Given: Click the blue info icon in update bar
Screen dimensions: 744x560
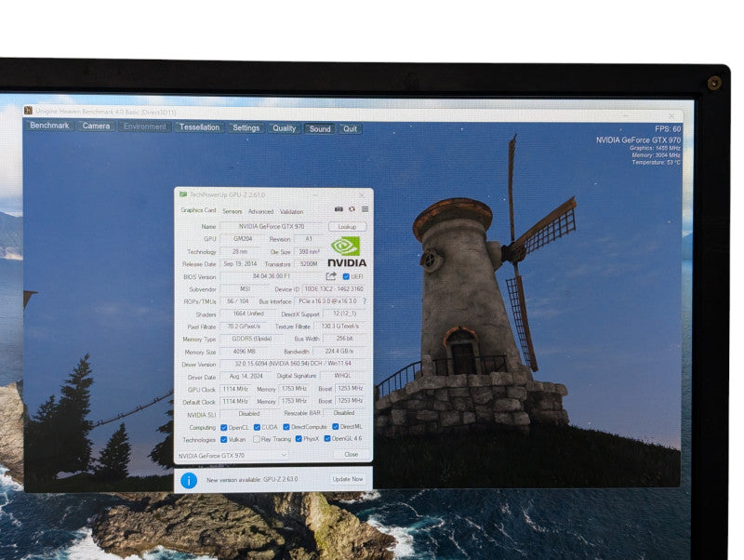Looking at the screenshot, I should 189,481.
